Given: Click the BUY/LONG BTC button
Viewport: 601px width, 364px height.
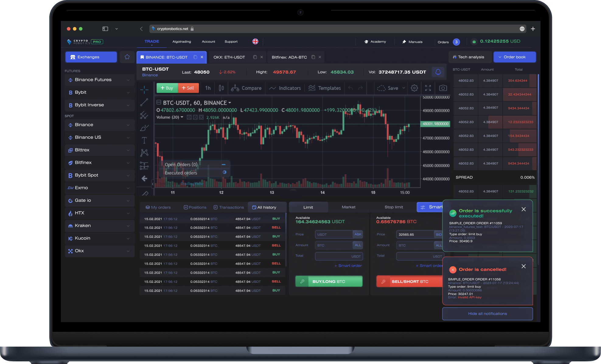Looking at the screenshot, I should pyautogui.click(x=329, y=282).
